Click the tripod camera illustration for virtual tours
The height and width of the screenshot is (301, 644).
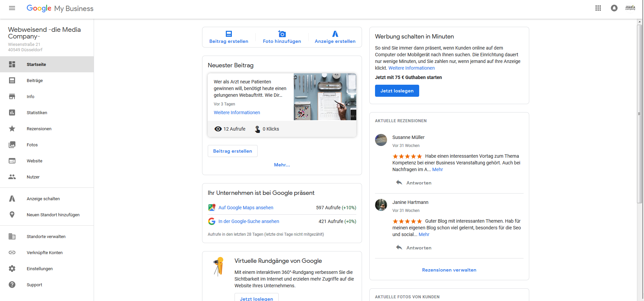[219, 267]
